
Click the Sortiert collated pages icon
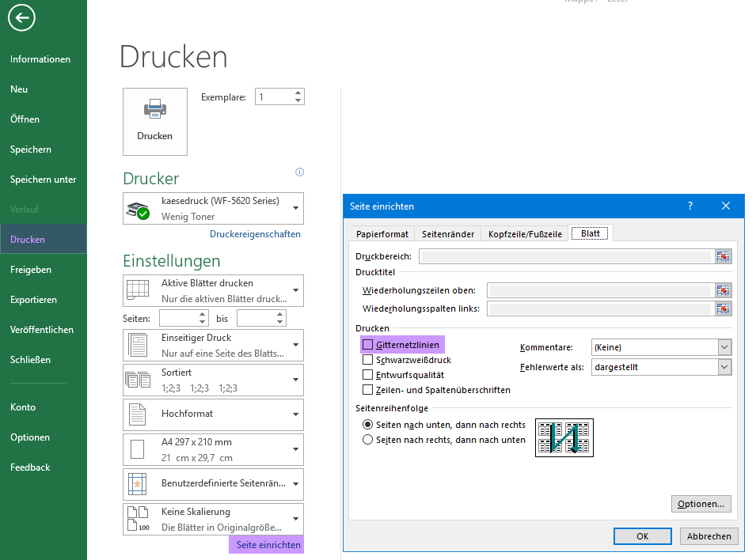point(138,380)
